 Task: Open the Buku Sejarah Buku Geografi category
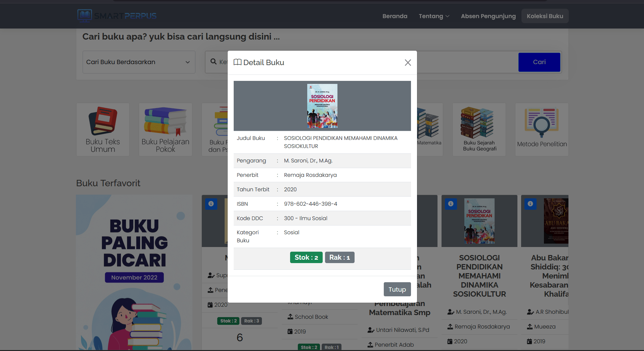point(479,130)
